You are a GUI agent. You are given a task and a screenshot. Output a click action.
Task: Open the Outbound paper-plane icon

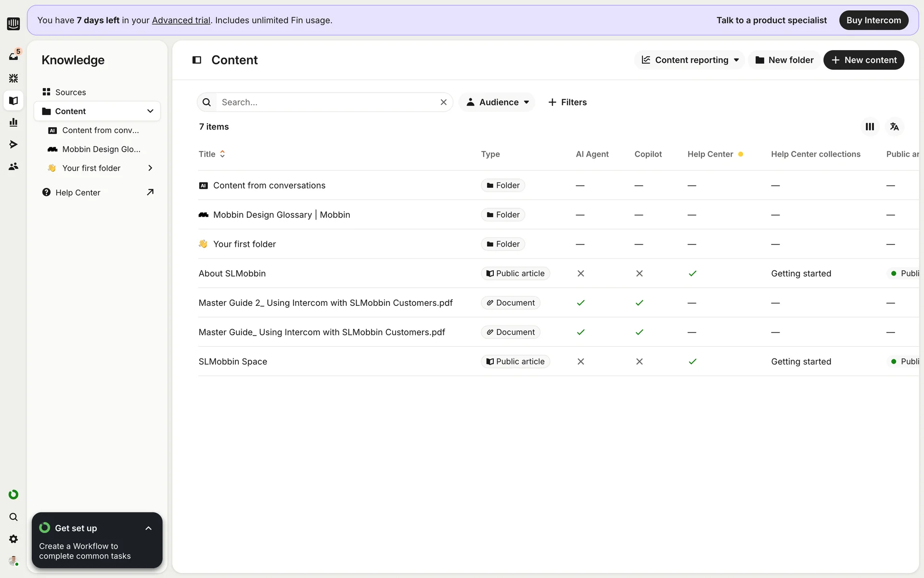pyautogui.click(x=13, y=144)
